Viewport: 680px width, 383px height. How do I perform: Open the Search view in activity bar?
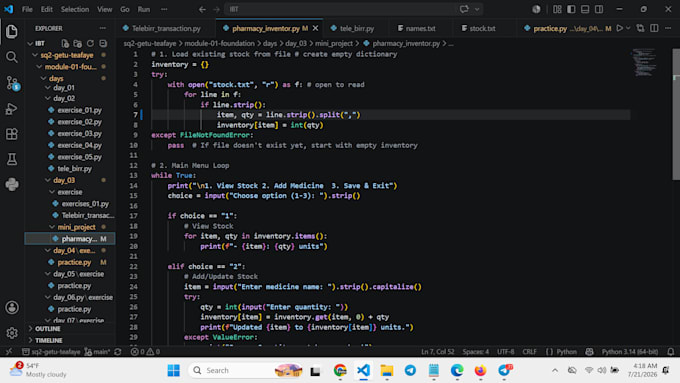[x=12, y=57]
